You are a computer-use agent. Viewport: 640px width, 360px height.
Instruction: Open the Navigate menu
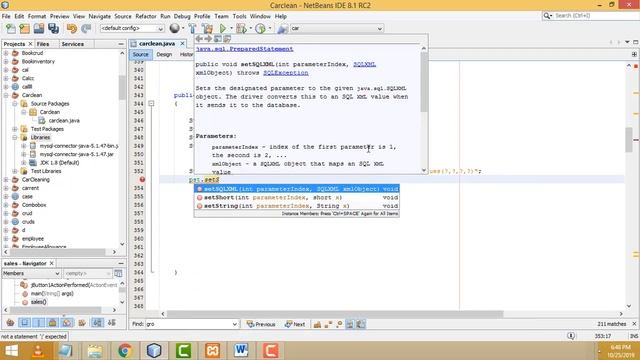click(100, 16)
